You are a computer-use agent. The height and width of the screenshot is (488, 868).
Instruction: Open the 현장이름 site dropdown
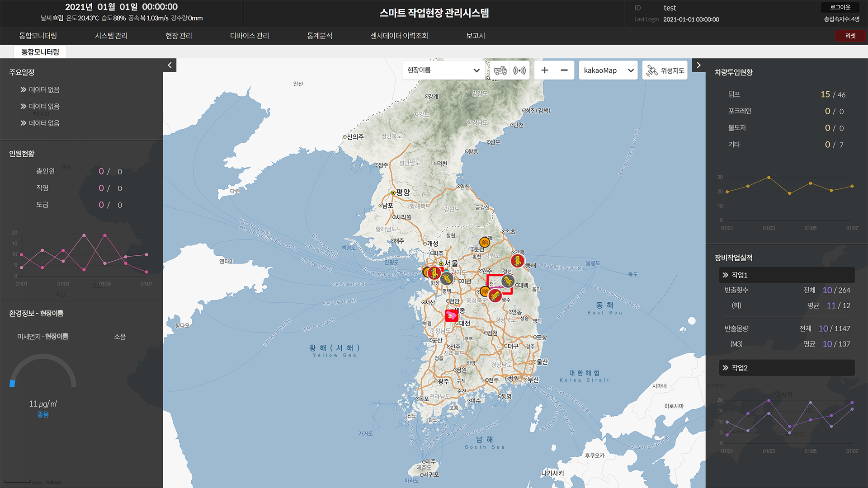[x=443, y=70]
